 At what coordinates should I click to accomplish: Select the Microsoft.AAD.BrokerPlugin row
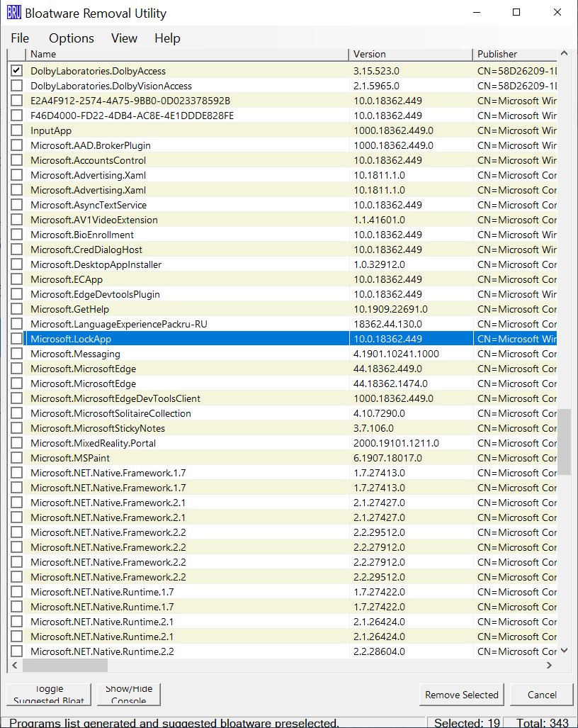pyautogui.click(x=282, y=145)
